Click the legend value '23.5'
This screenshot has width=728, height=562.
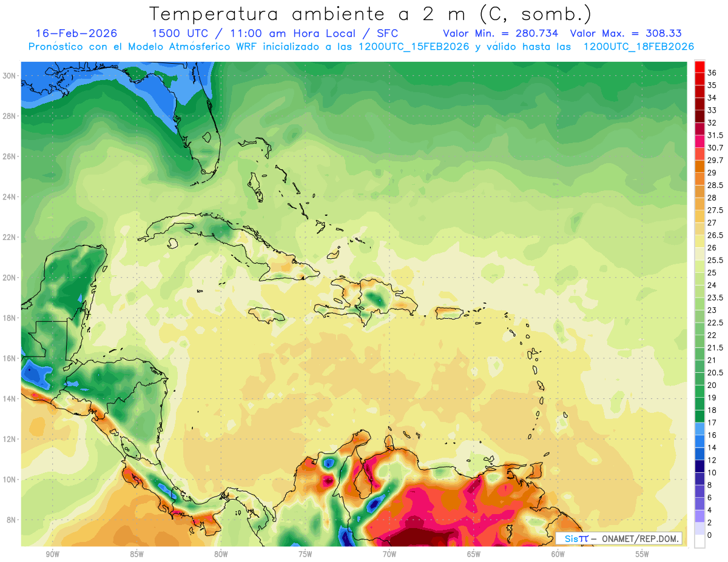[x=715, y=298]
